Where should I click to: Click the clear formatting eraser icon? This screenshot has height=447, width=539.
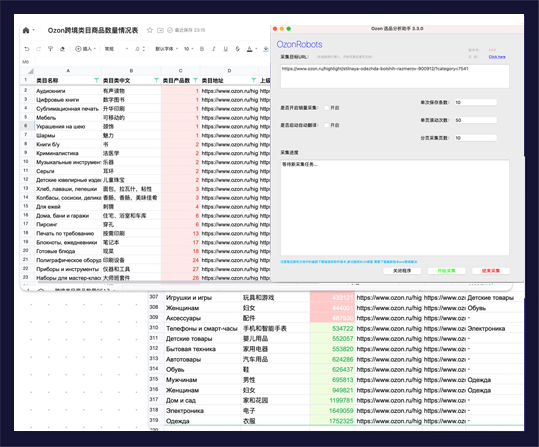[62, 49]
